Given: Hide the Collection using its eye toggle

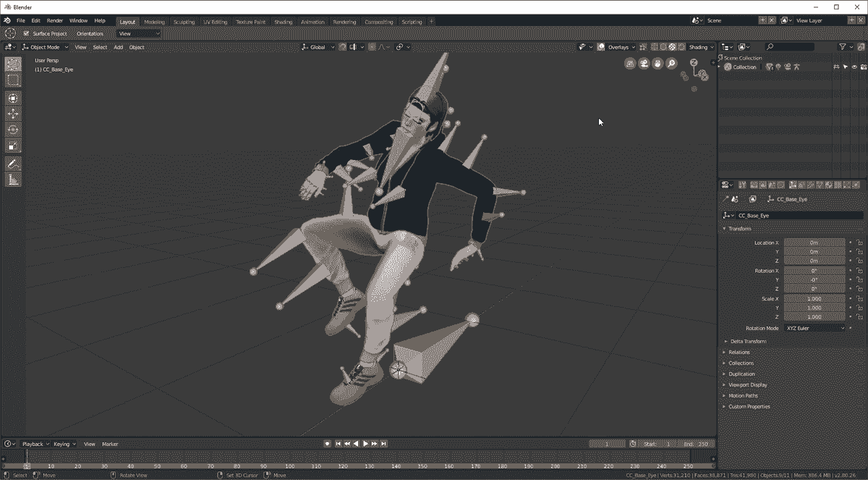Looking at the screenshot, I should 854,67.
